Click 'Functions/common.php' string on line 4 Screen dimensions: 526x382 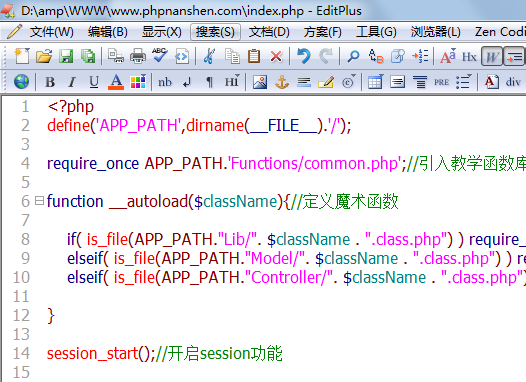[314, 164]
